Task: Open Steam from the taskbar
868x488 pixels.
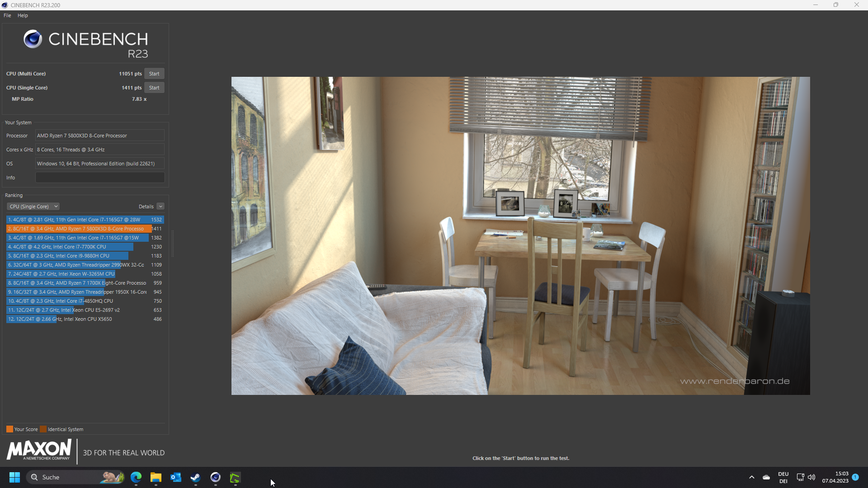Action: pyautogui.click(x=195, y=477)
